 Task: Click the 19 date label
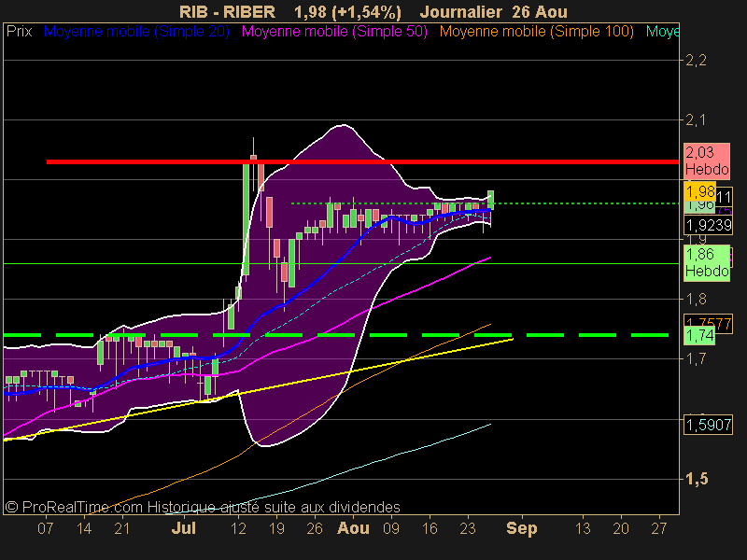point(276,528)
